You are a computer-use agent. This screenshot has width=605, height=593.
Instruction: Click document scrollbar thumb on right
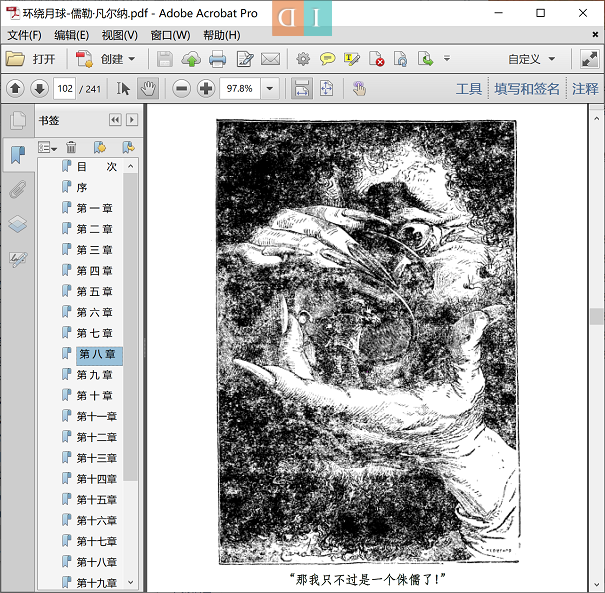click(597, 316)
